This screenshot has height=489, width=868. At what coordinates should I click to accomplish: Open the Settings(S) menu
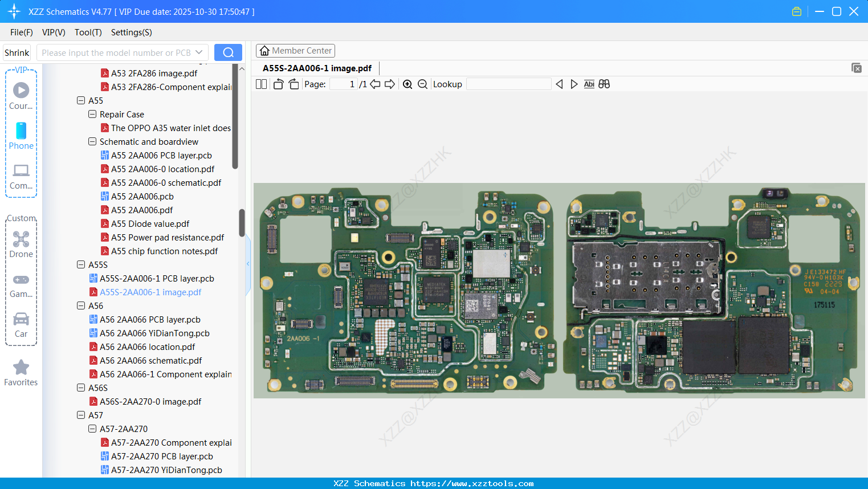[132, 32]
